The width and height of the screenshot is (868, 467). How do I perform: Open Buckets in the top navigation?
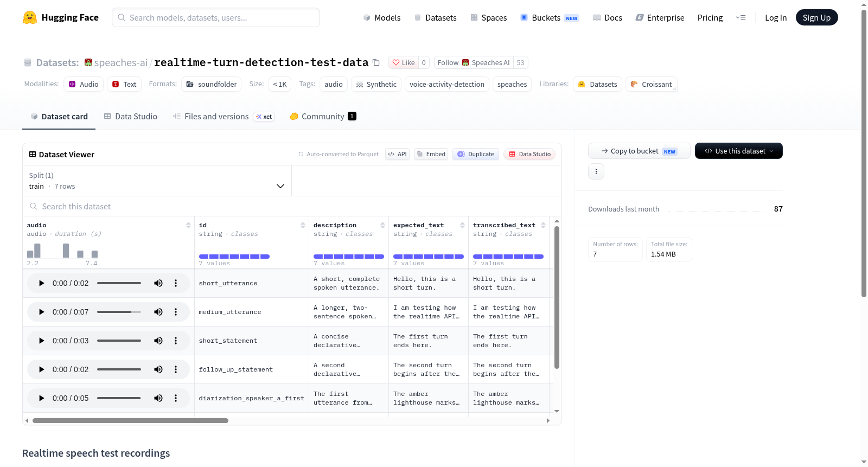coord(550,17)
